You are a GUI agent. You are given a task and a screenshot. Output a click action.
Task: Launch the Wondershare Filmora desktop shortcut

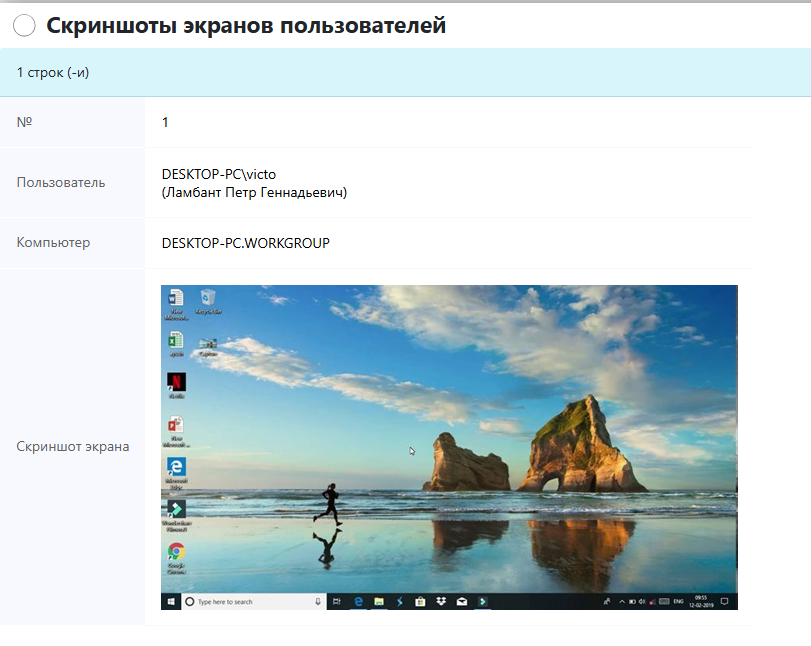tap(176, 510)
